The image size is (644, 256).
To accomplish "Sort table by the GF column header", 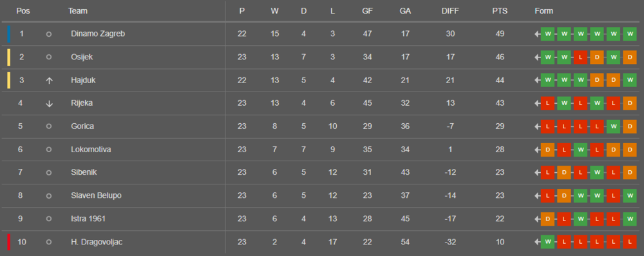I will [x=367, y=11].
